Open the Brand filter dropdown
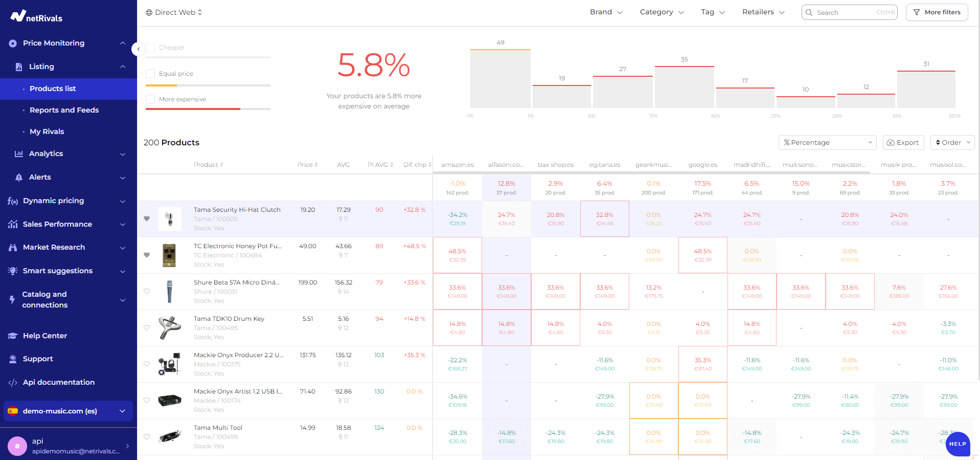This screenshot has width=980, height=460. pyautogui.click(x=606, y=12)
